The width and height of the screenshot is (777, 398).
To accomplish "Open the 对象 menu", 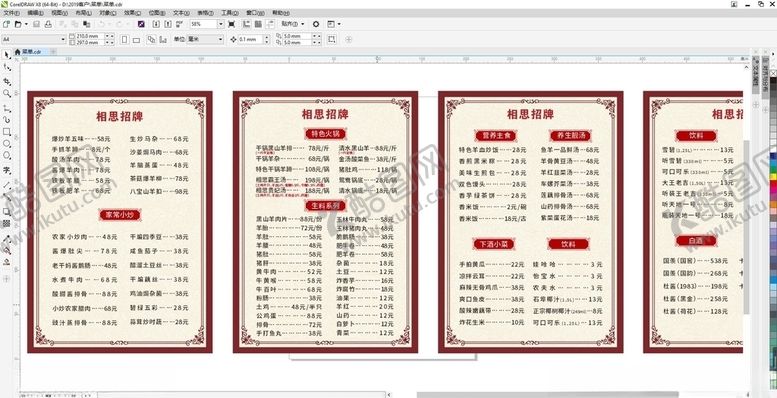I will pos(108,13).
